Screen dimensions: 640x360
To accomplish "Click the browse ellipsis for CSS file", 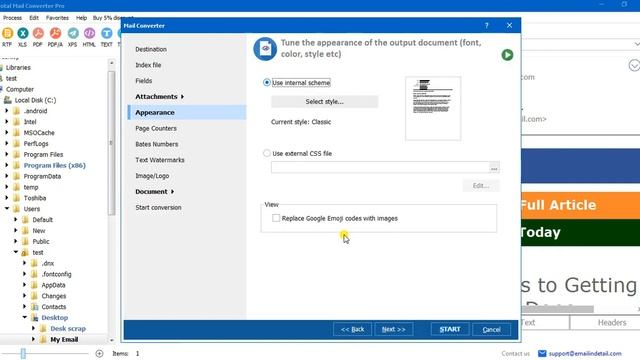I will tap(494, 167).
